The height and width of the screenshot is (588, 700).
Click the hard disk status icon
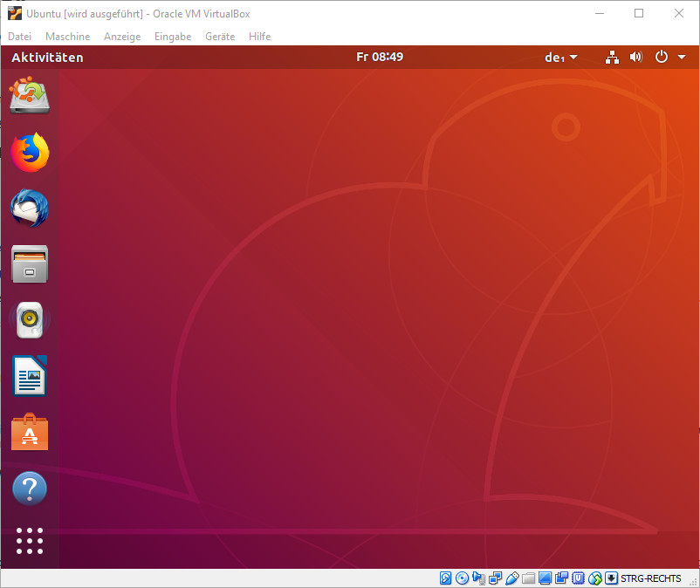pyautogui.click(x=447, y=578)
